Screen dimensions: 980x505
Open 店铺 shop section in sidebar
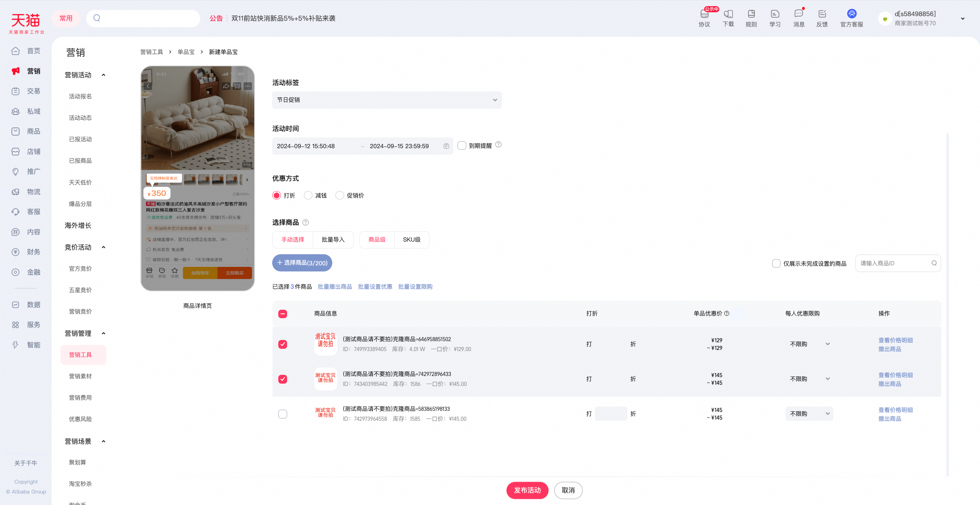pos(26,152)
